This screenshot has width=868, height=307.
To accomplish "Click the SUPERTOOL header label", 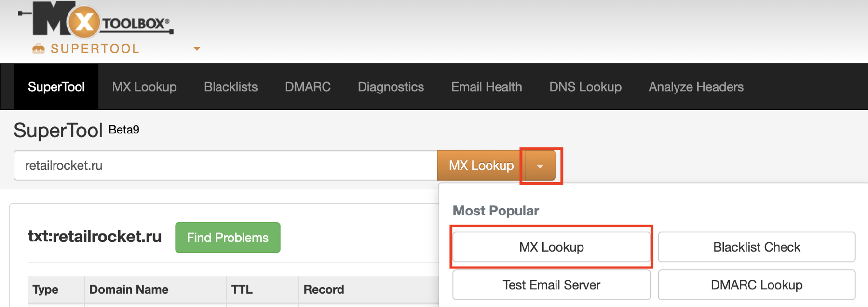I will (x=95, y=49).
